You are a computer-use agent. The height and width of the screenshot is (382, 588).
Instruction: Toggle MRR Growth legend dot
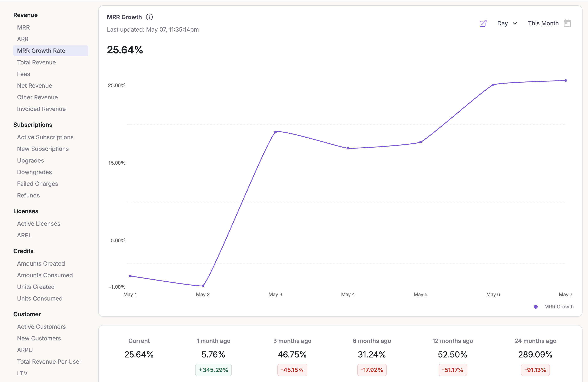[x=536, y=307]
